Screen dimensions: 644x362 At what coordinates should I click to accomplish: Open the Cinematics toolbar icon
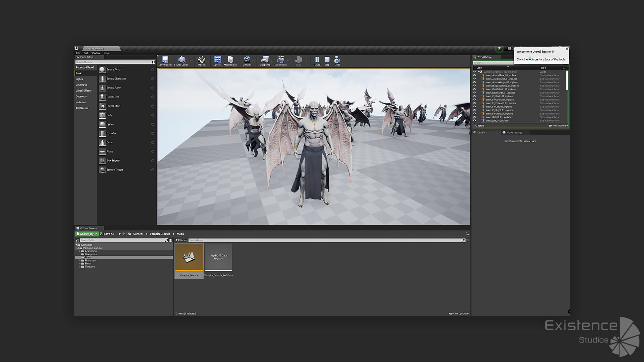tap(281, 61)
